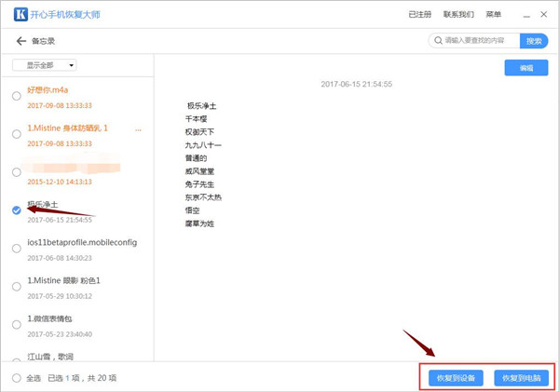Click the blue 搜索 search button
This screenshot has height=392, width=559.
tap(534, 41)
